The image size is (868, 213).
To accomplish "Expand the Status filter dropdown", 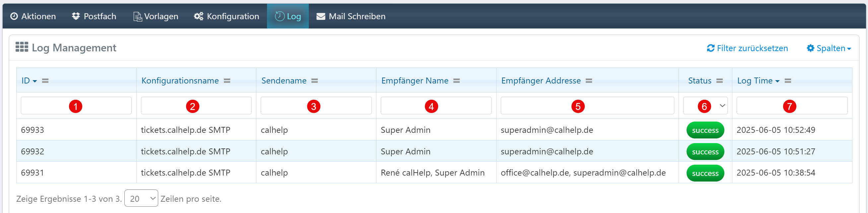I will (705, 106).
